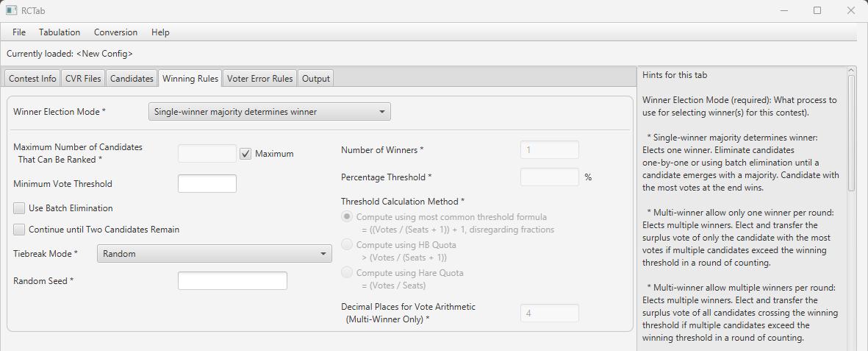Check Continue until Two Candidates Remain
This screenshot has height=351, width=868.
coord(19,229)
